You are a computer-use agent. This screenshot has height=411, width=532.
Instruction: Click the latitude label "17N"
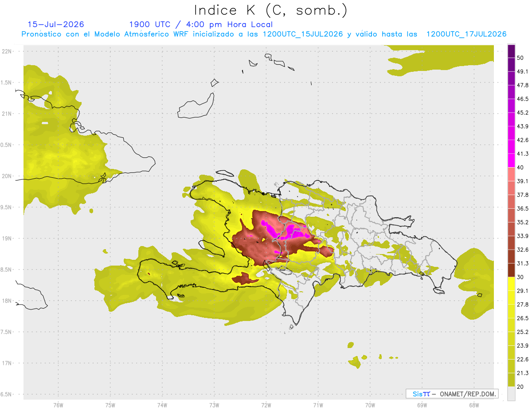click(x=7, y=363)
